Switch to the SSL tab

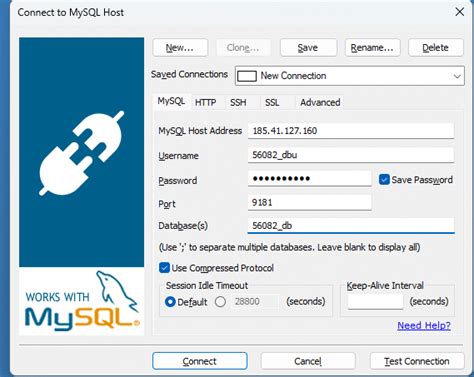coord(272,102)
